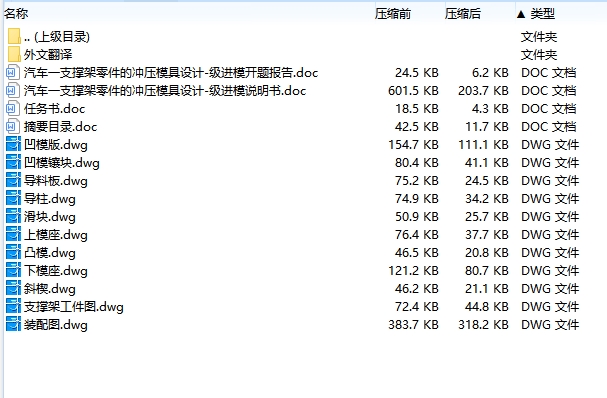Image resolution: width=607 pixels, height=398 pixels.
Task: Click the 21.1 KB compressed size value
Action: tap(487, 288)
